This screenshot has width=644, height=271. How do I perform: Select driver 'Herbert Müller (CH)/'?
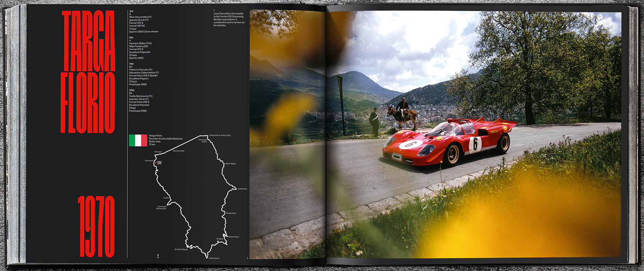click(x=141, y=43)
